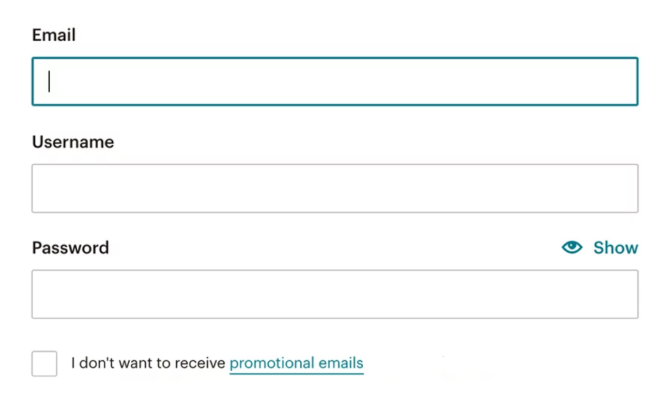This screenshot has width=666, height=402.
Task: Activate the empty box under the Password label
Action: tap(335, 294)
